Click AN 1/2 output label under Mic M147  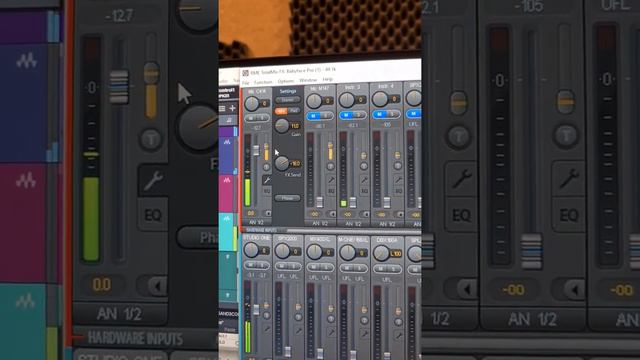(x=320, y=224)
